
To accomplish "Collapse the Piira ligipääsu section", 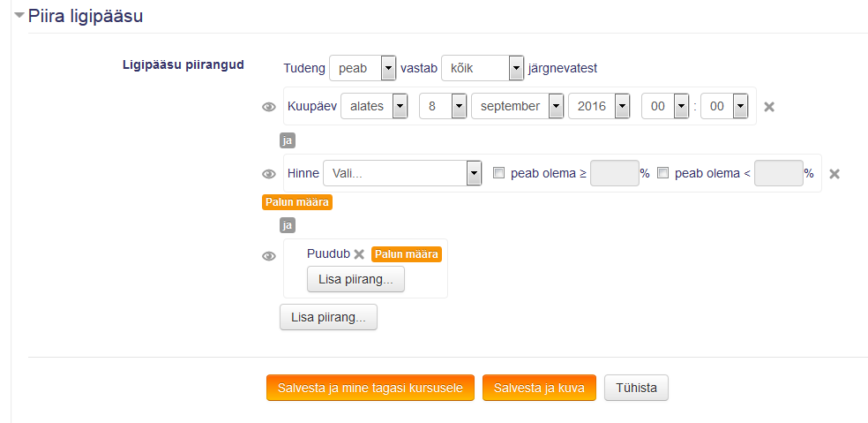I will click(20, 16).
